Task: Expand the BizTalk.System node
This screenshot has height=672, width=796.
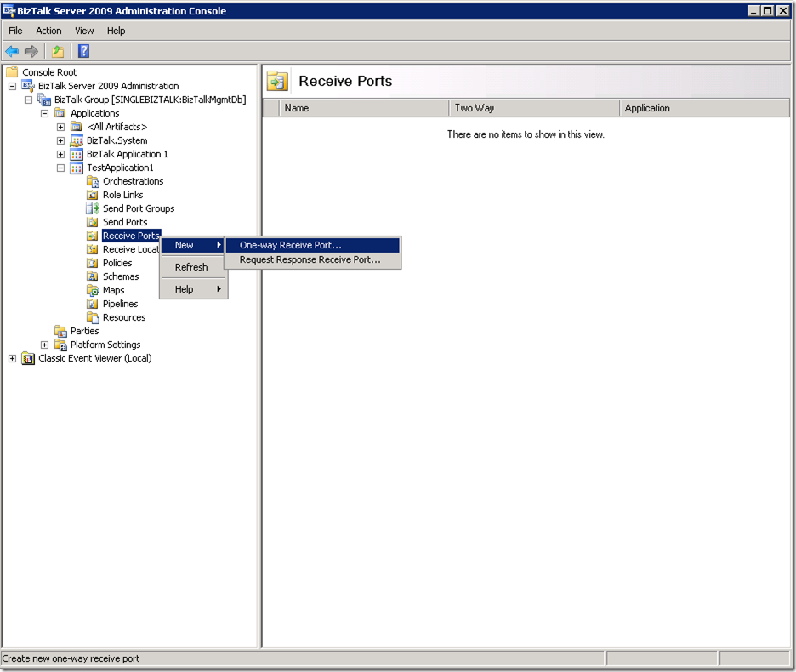Action: (61, 140)
